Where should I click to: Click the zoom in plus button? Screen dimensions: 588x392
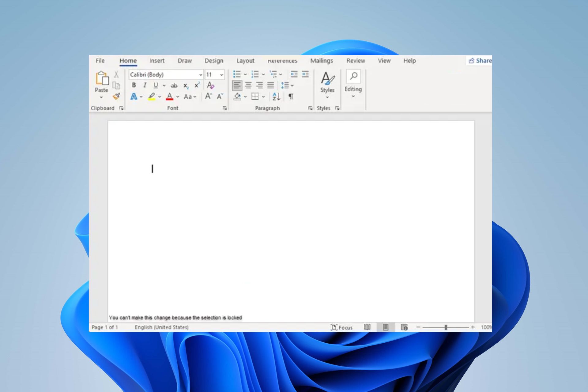coord(473,327)
